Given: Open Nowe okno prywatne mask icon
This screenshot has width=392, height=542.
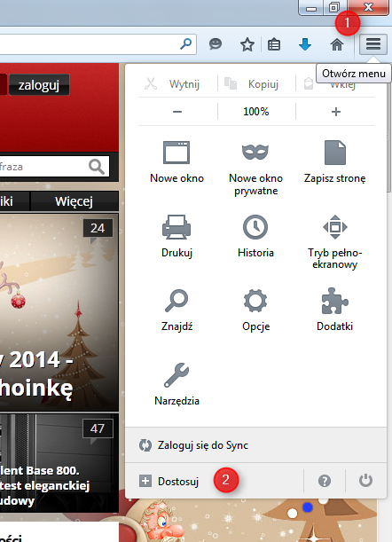Looking at the screenshot, I should pyautogui.click(x=255, y=152).
